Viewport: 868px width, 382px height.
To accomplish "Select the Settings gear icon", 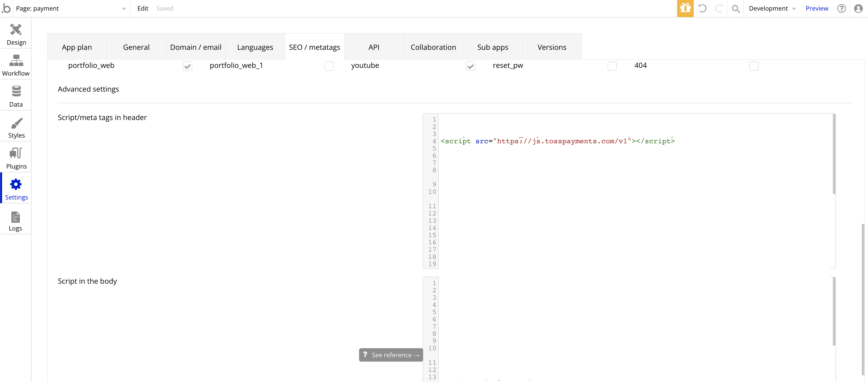I will [16, 185].
